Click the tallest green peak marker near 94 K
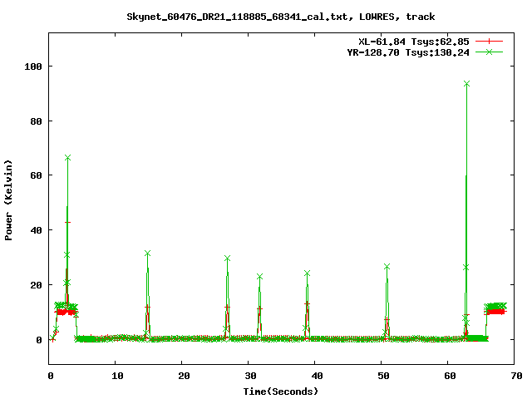 click(x=466, y=84)
